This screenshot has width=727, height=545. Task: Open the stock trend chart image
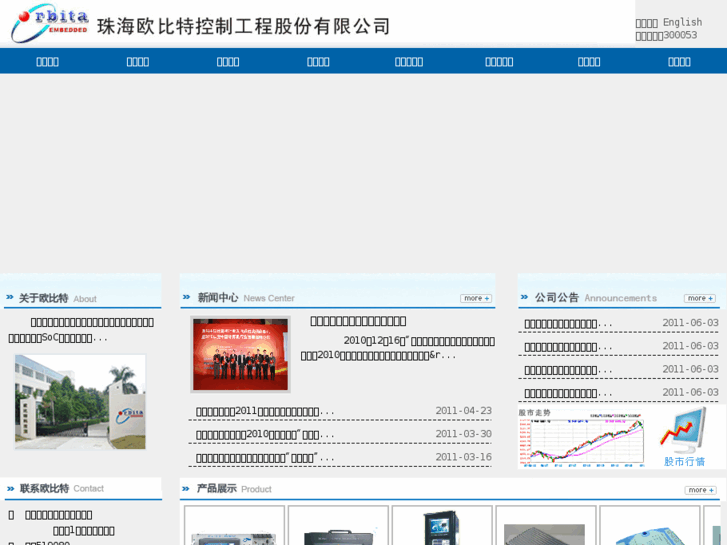[x=581, y=437]
